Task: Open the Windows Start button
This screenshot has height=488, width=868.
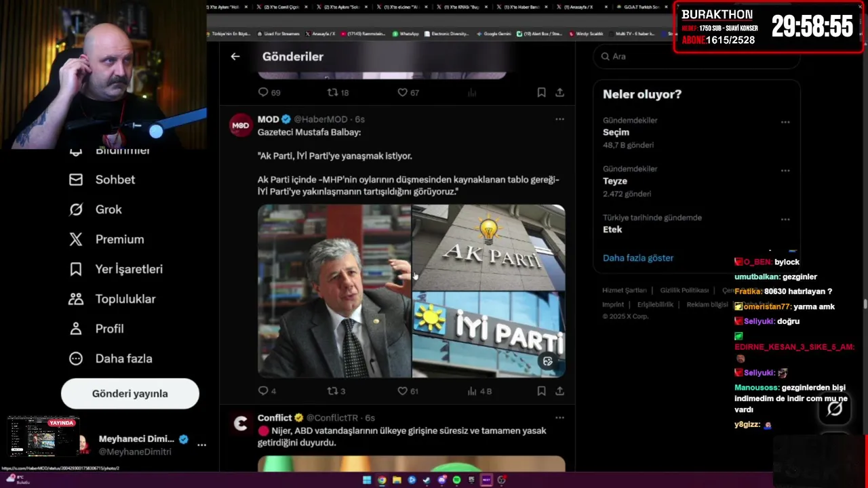Action: (367, 480)
